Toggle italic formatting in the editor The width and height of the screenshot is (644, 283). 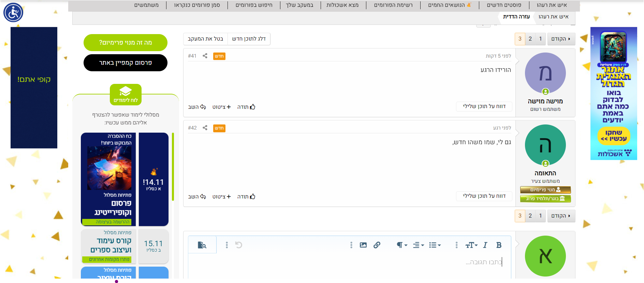tap(485, 245)
